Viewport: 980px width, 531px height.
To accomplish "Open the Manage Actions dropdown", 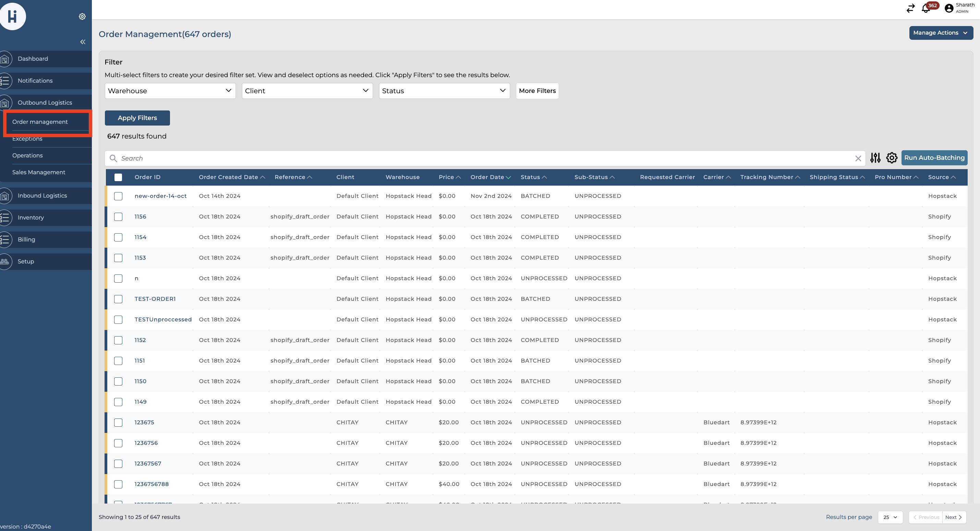I will coord(941,33).
